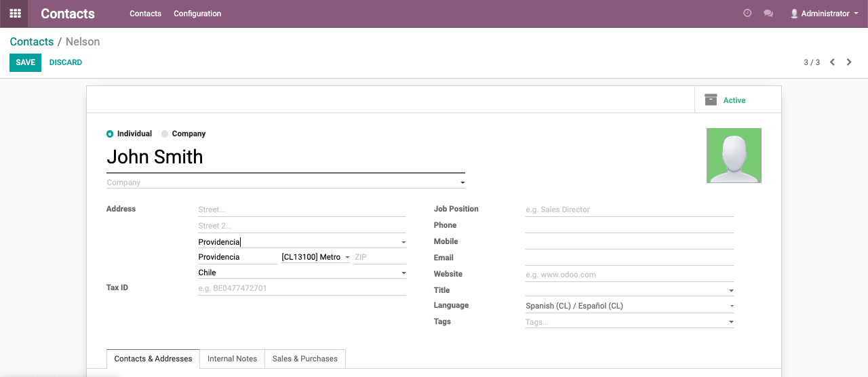The image size is (868, 377).
Task: Go to the next contact record arrow
Action: 849,62
